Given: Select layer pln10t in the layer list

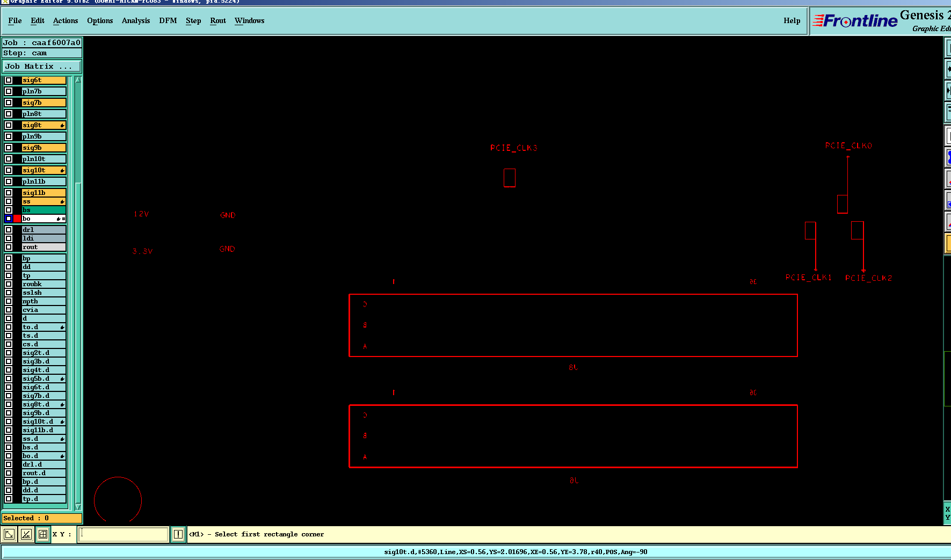Looking at the screenshot, I should pyautogui.click(x=43, y=159).
